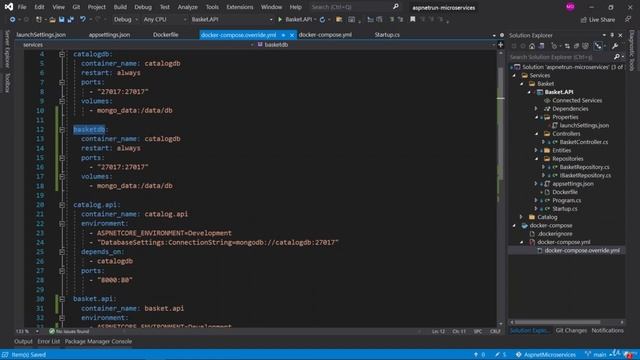Toggle auto-hide pin on Solution Explorer
Screen dimensions: 640x360
point(612,35)
